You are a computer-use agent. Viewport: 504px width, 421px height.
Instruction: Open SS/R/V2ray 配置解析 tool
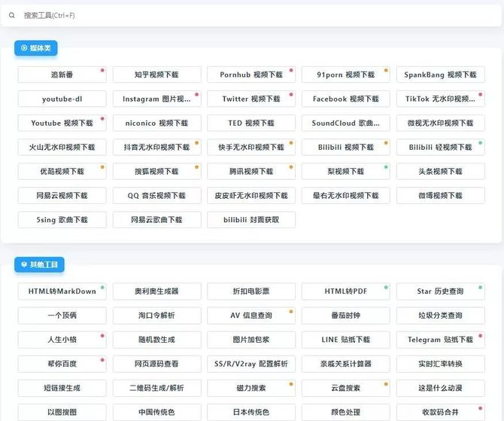251,364
